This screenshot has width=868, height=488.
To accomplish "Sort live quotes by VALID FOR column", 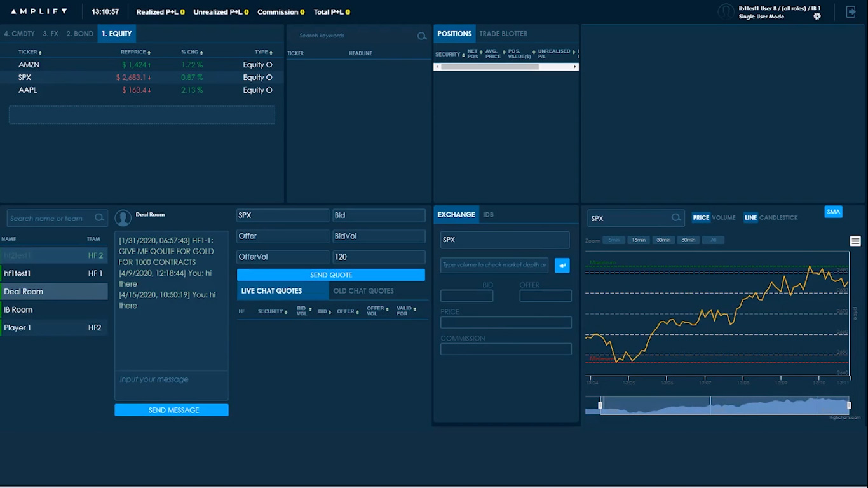I will 406,311.
